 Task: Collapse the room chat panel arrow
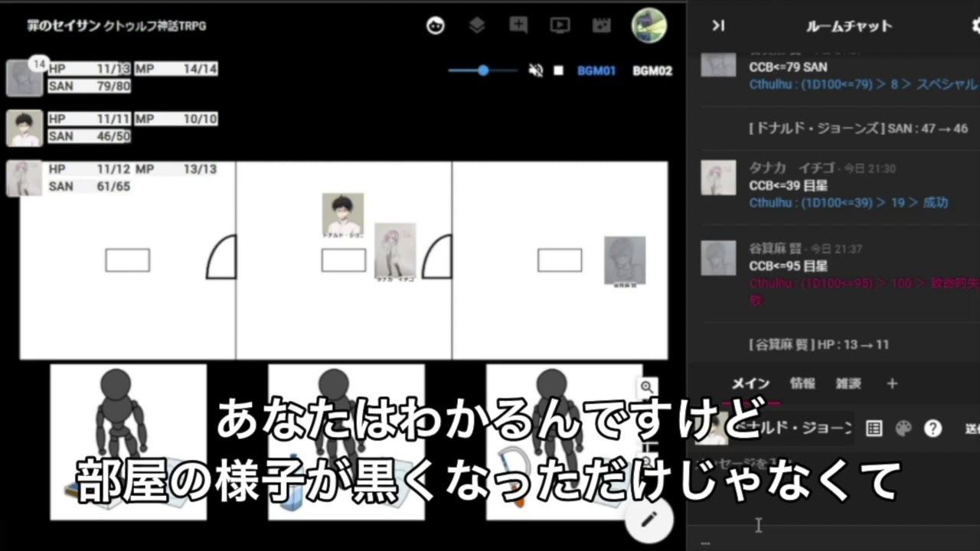pos(717,25)
